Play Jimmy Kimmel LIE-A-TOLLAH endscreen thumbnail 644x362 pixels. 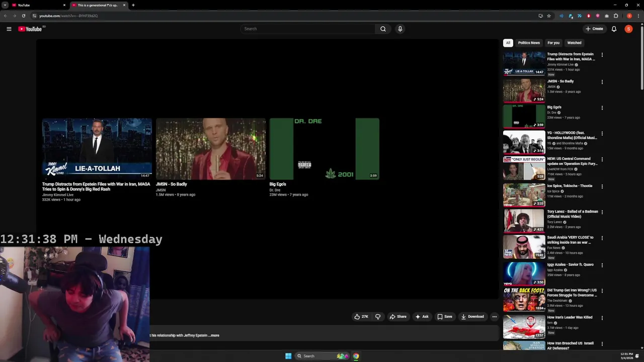(x=97, y=149)
